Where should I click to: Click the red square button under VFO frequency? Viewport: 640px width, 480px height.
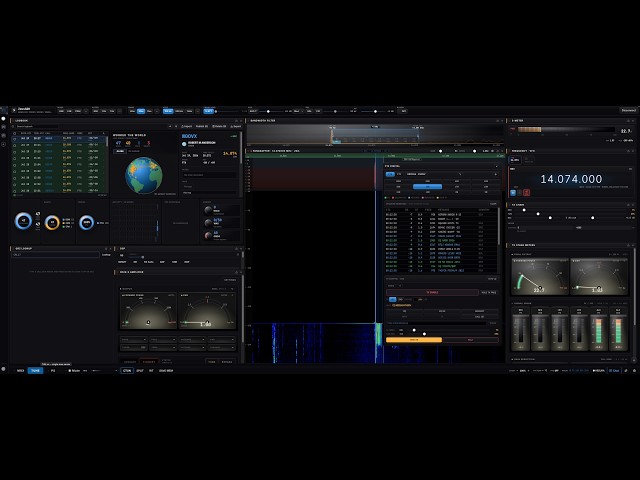click(x=527, y=192)
